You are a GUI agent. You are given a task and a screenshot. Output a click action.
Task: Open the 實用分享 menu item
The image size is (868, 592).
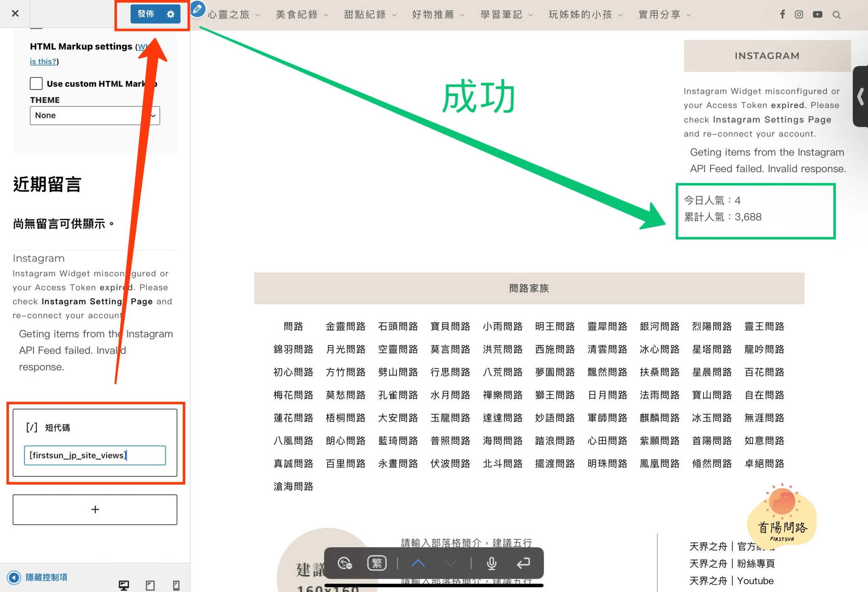(659, 15)
